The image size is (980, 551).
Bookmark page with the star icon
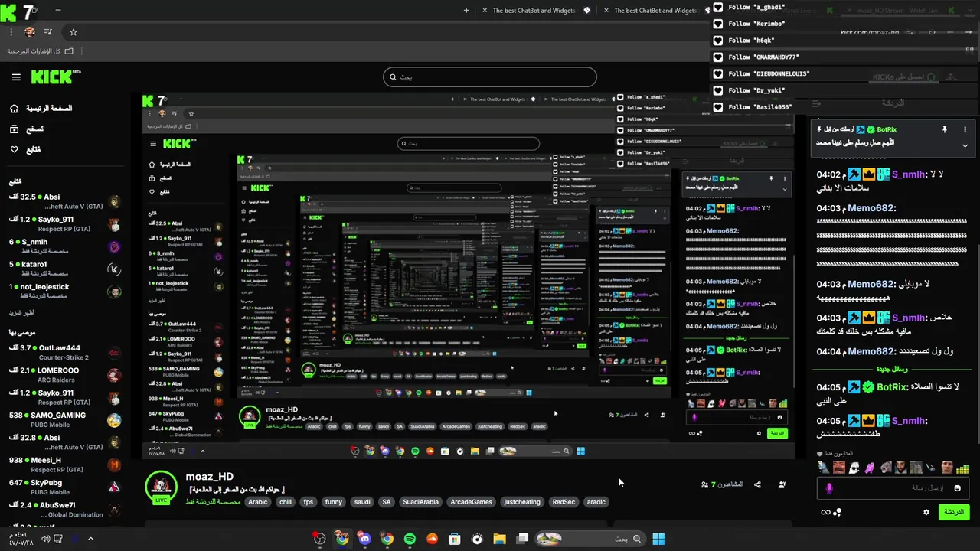[x=73, y=32]
